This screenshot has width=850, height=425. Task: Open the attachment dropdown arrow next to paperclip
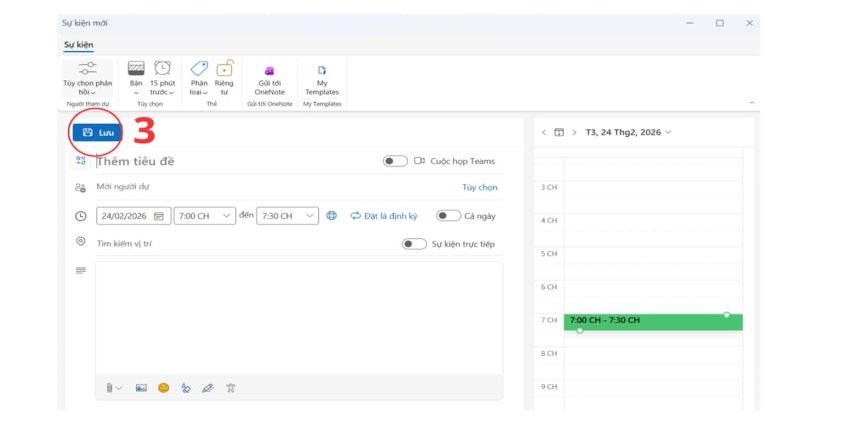coord(119,389)
